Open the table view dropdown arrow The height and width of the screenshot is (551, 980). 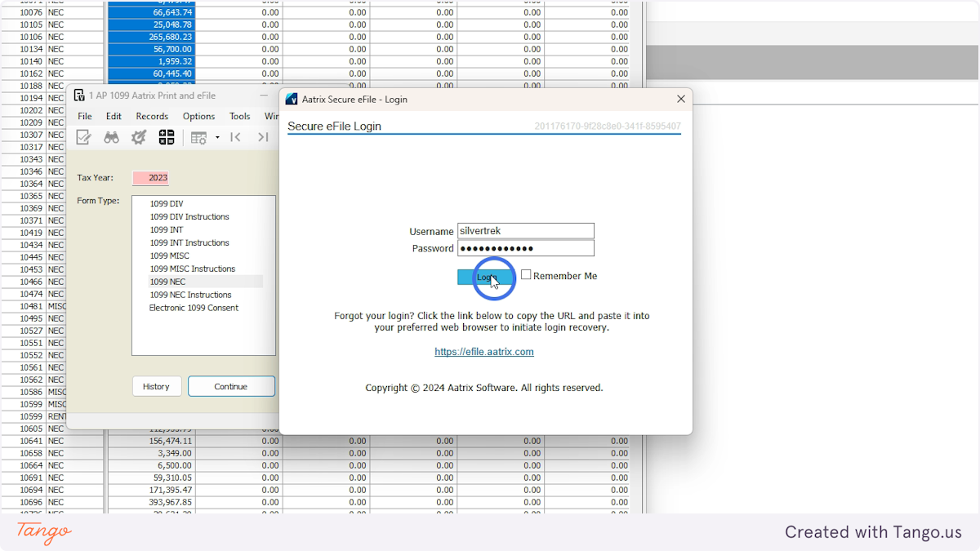[x=216, y=137]
